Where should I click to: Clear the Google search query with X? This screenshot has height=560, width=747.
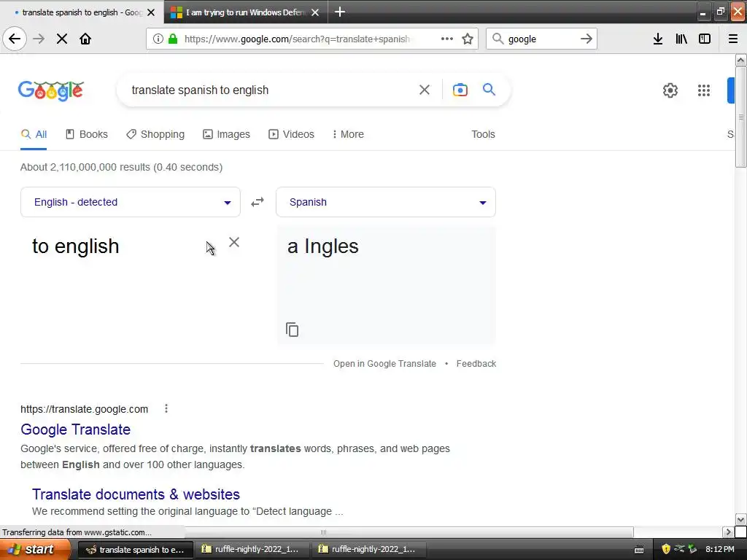click(x=425, y=90)
